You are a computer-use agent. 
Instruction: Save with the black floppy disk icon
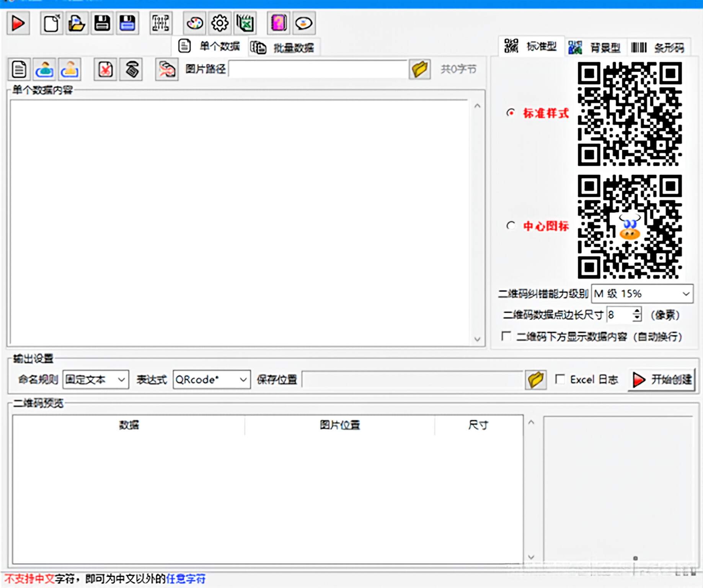pos(102,23)
